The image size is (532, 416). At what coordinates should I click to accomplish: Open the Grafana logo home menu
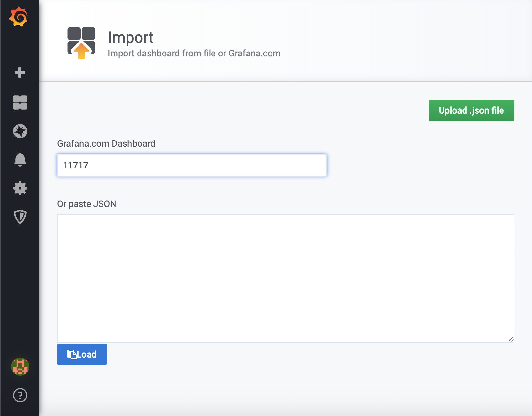pyautogui.click(x=18, y=17)
